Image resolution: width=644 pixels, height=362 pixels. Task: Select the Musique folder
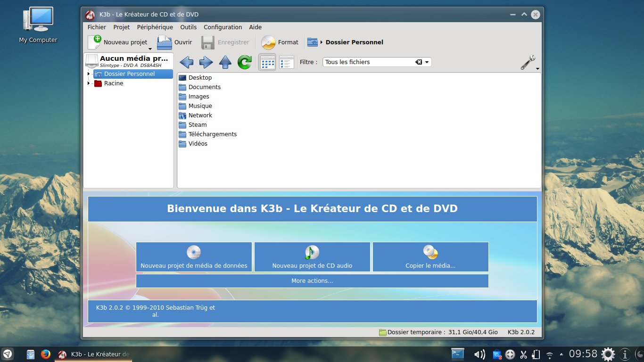(195, 106)
